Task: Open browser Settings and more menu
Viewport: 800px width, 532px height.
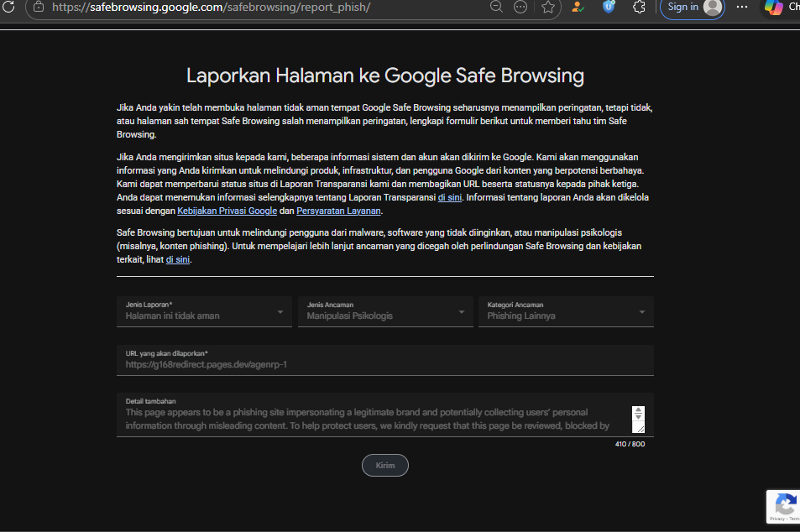Action: pyautogui.click(x=742, y=8)
